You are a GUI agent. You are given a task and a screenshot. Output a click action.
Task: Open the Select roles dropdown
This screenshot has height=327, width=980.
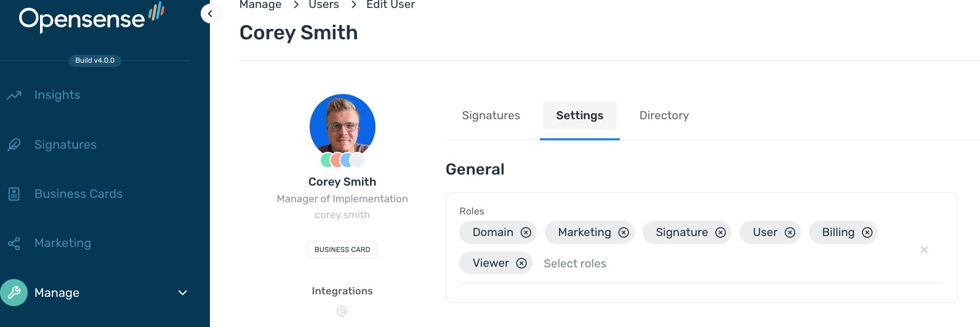(575, 264)
